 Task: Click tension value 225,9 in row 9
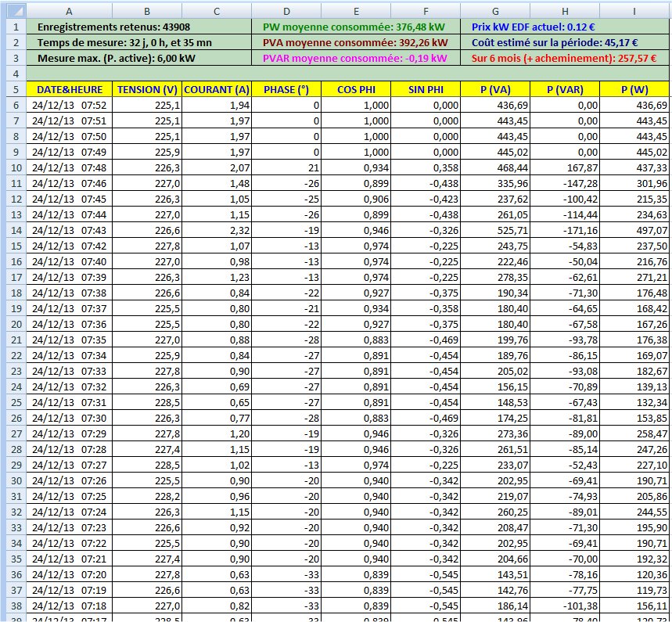click(x=147, y=153)
